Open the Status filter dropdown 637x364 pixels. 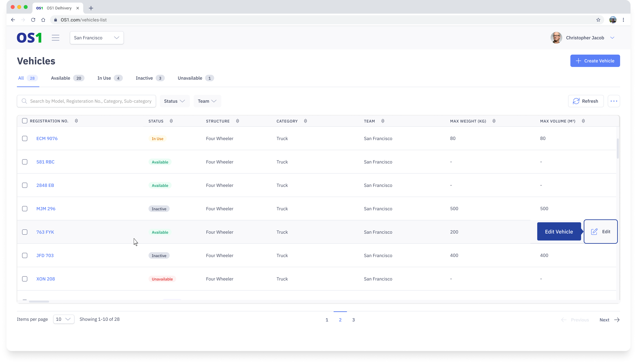pyautogui.click(x=175, y=101)
